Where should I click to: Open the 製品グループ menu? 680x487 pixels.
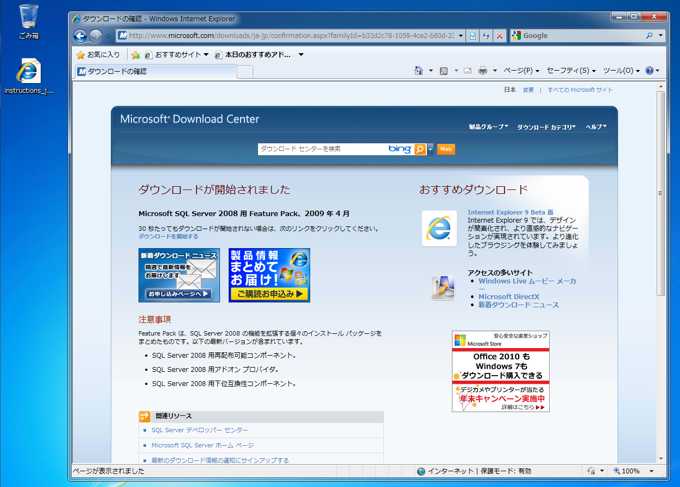tap(488, 127)
